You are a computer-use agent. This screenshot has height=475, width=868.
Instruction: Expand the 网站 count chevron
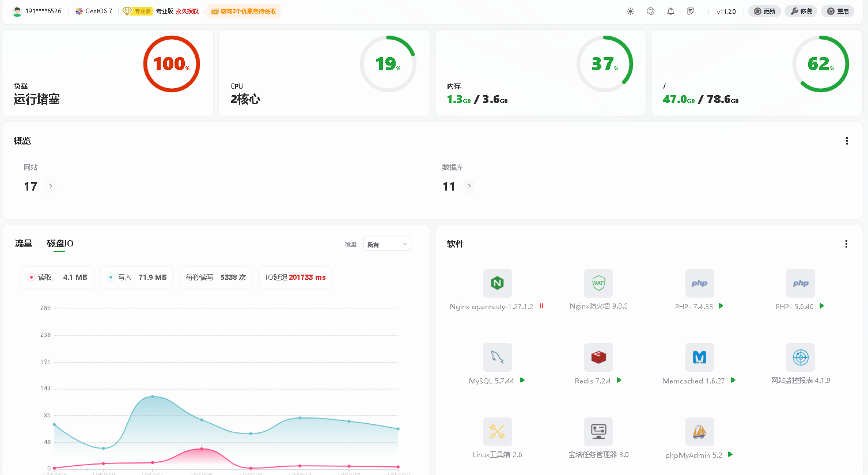pyautogui.click(x=50, y=186)
